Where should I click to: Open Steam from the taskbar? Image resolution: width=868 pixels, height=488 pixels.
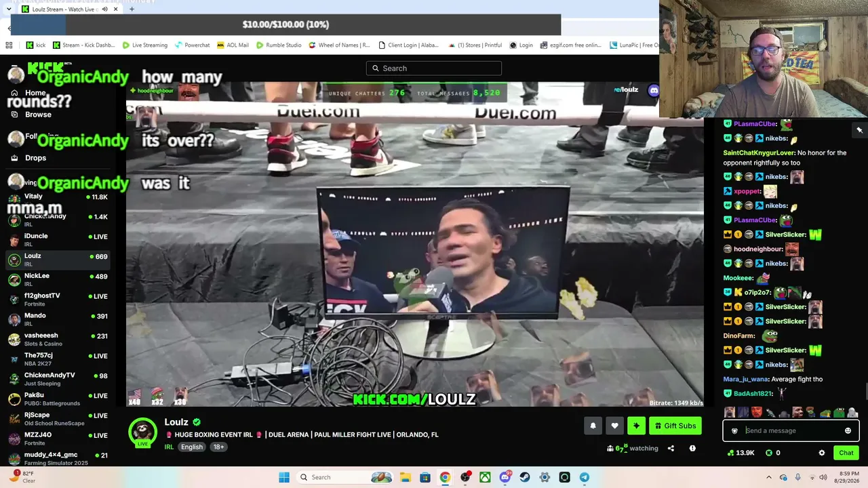525,477
